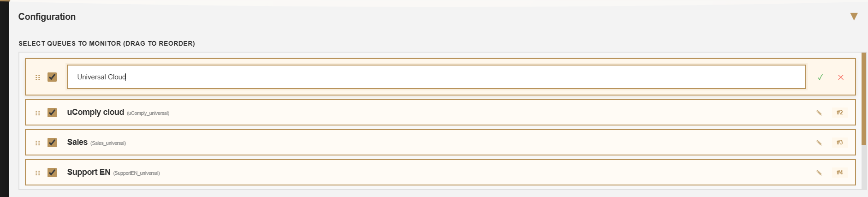Image resolution: width=868 pixels, height=197 pixels.
Task: Click the #2 position badge
Action: click(839, 113)
